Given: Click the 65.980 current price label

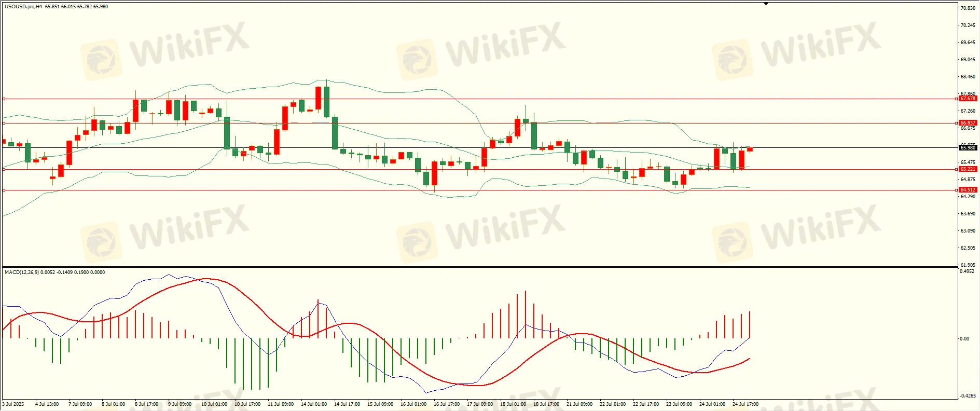Looking at the screenshot, I should point(968,148).
